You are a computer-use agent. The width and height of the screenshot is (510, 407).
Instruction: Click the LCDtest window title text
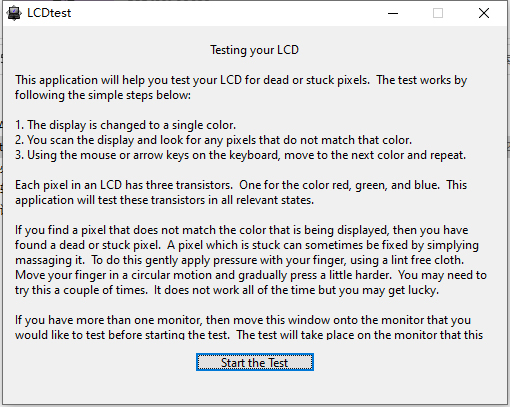coord(49,13)
